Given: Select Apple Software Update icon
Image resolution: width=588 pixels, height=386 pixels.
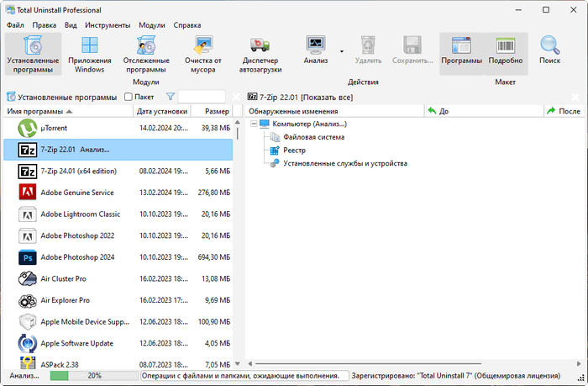Looking at the screenshot, I should [x=28, y=343].
